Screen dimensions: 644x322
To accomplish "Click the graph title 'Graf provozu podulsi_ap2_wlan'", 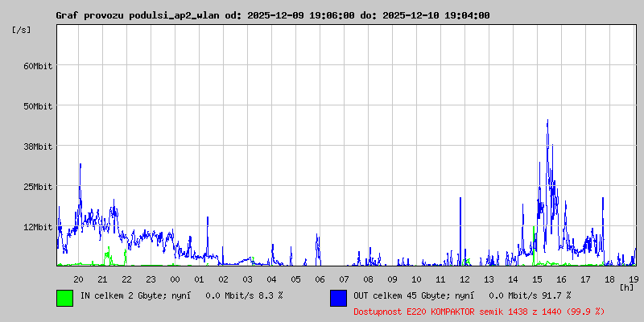I will click(139, 15).
